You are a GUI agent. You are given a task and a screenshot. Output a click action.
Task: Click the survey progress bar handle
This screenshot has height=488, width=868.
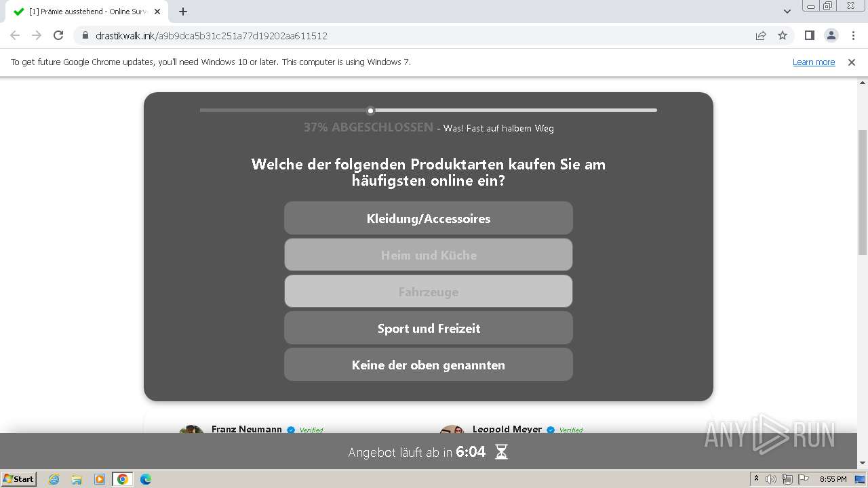point(370,110)
